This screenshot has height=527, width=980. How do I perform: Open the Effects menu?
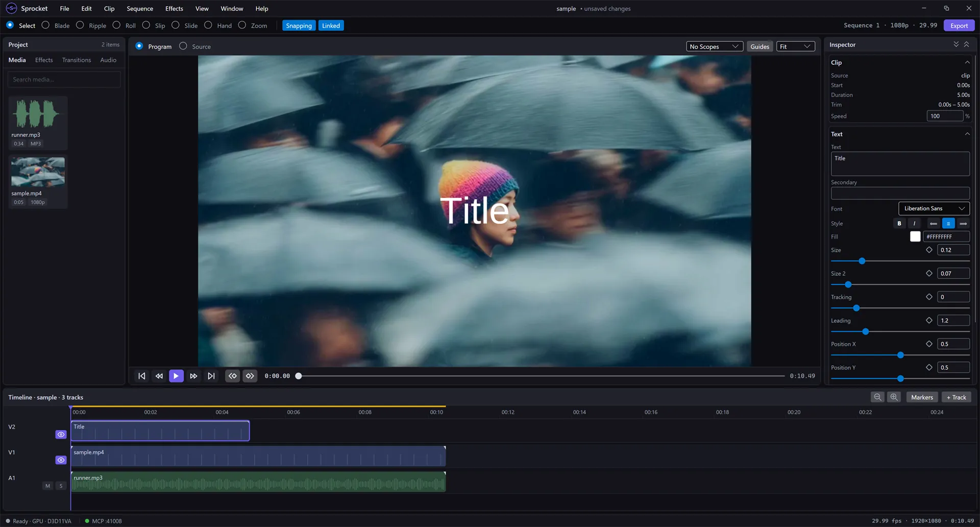[x=174, y=9]
